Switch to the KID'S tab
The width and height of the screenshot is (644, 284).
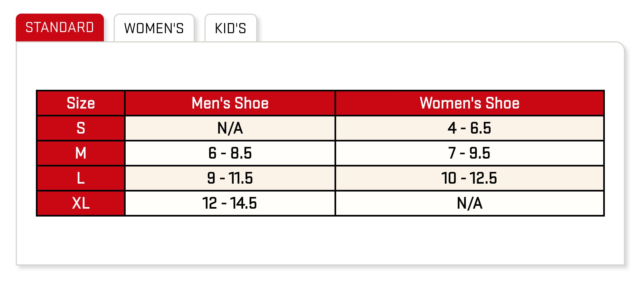click(x=231, y=28)
